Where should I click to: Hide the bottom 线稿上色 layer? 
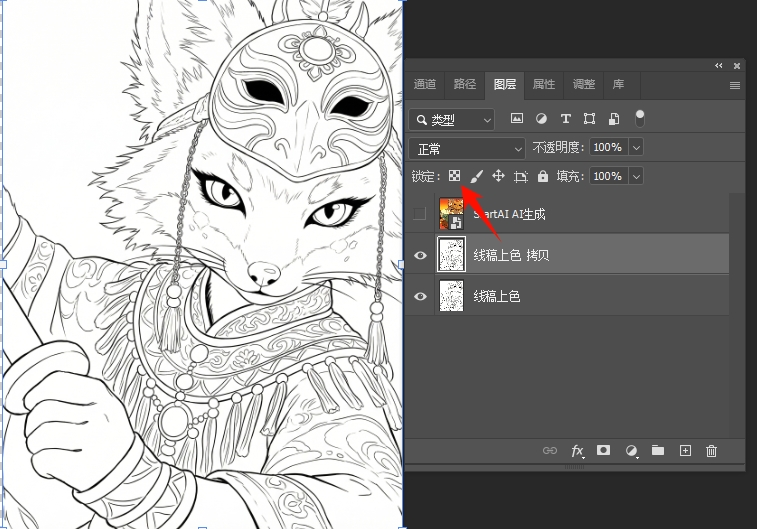[420, 297]
